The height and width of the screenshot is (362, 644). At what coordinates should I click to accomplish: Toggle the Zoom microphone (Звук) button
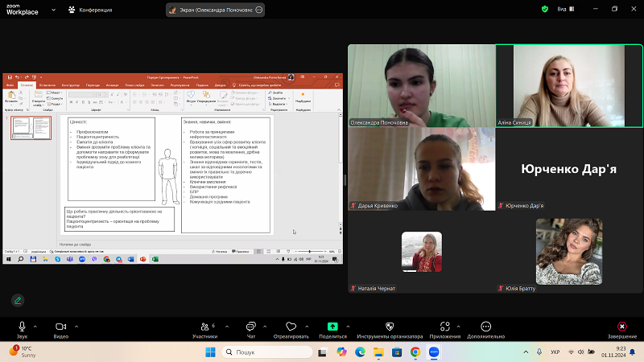point(23,330)
